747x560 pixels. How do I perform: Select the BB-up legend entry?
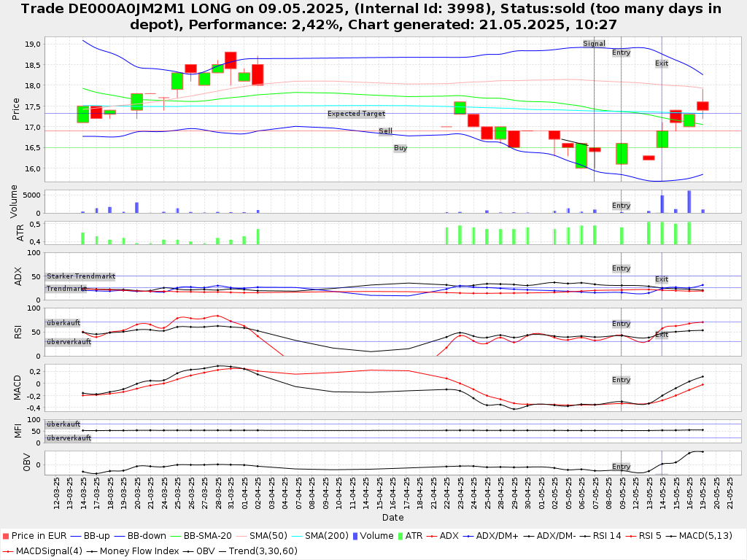93,536
